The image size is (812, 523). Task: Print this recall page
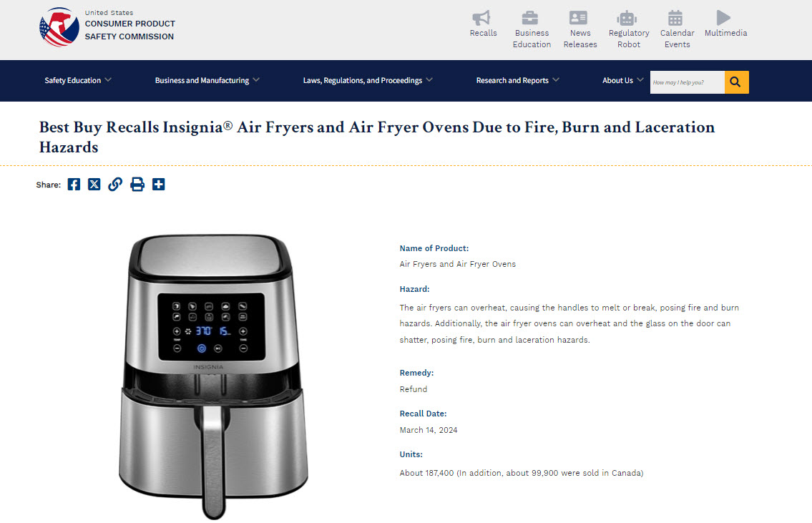pyautogui.click(x=137, y=185)
